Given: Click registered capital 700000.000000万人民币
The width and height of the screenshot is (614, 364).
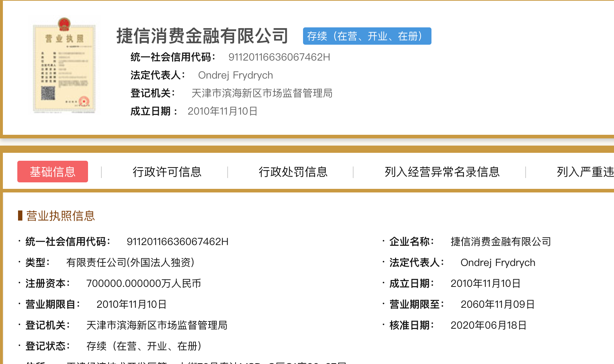Looking at the screenshot, I should click(x=144, y=283).
